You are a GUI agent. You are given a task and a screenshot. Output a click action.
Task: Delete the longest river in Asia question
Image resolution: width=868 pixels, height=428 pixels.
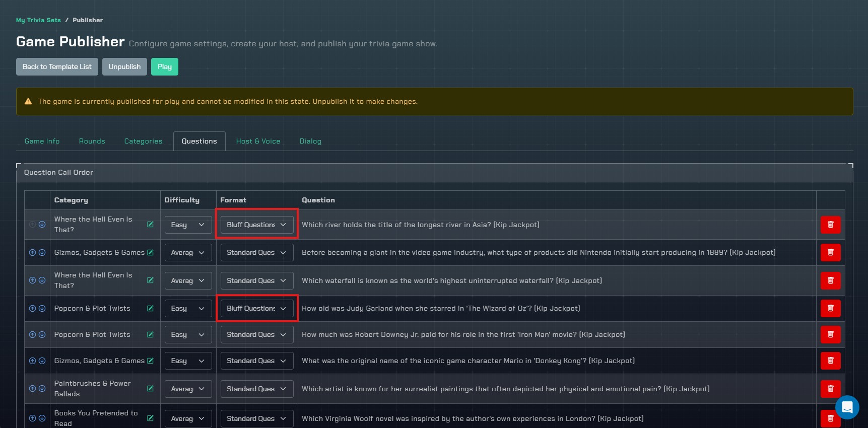point(830,225)
